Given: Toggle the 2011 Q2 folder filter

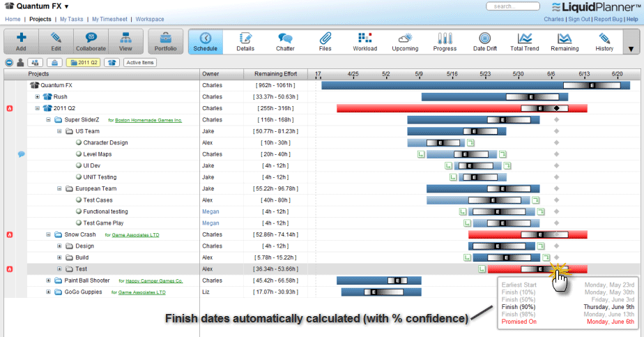Looking at the screenshot, I should point(84,63).
